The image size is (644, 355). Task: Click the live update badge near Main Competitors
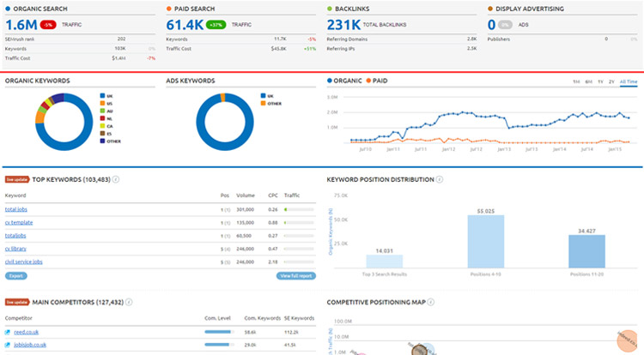[17, 302]
